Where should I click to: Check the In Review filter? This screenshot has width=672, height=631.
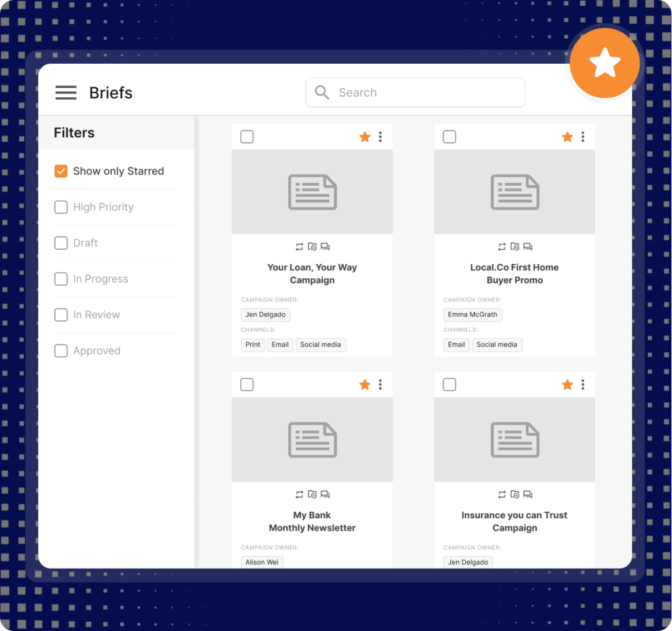[61, 315]
